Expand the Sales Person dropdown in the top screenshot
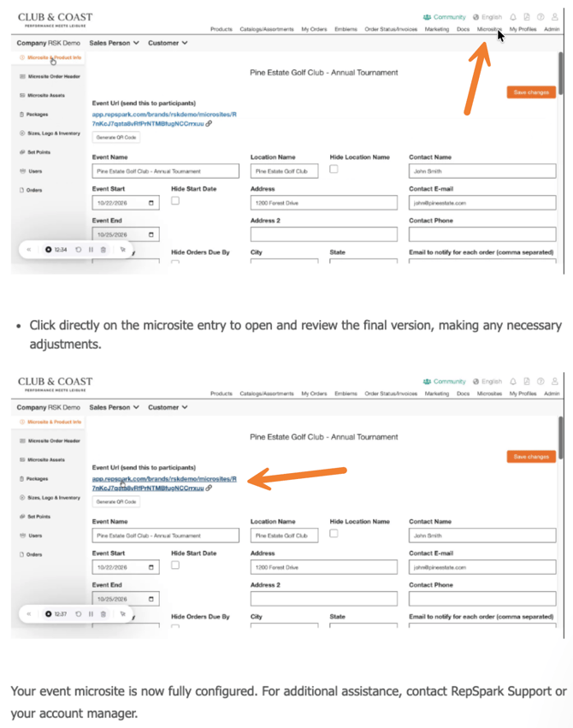Screen dimensions: 573x728 [x=115, y=43]
